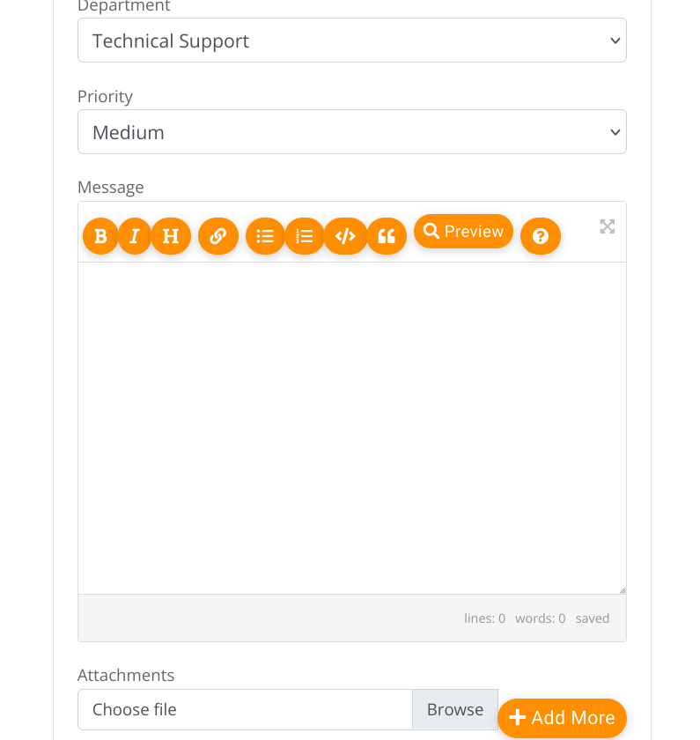Click the Browse button for attachments

(455, 709)
